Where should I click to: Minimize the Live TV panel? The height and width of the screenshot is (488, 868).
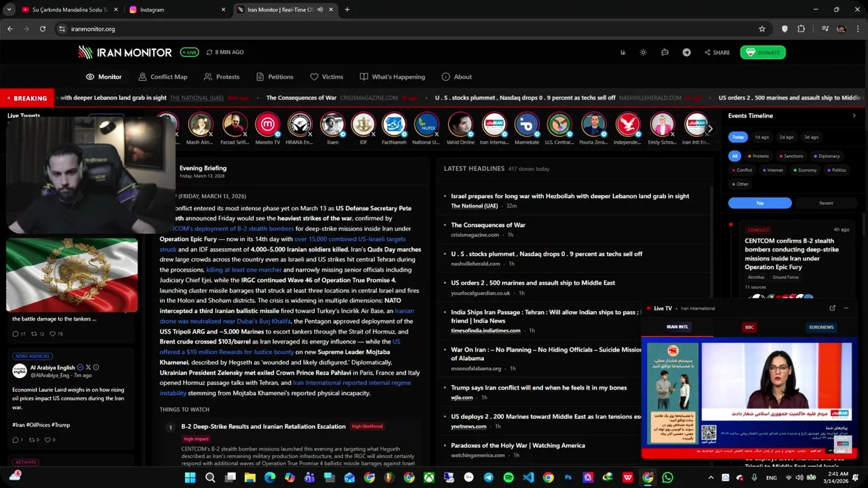[846, 308]
